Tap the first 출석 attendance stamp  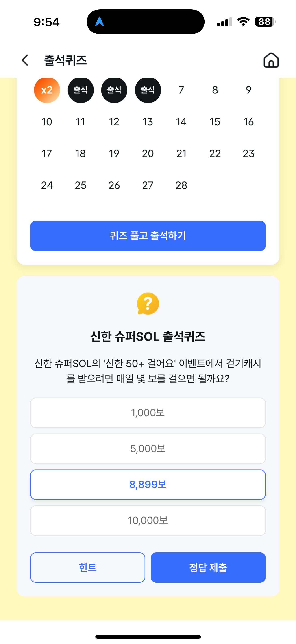[81, 90]
